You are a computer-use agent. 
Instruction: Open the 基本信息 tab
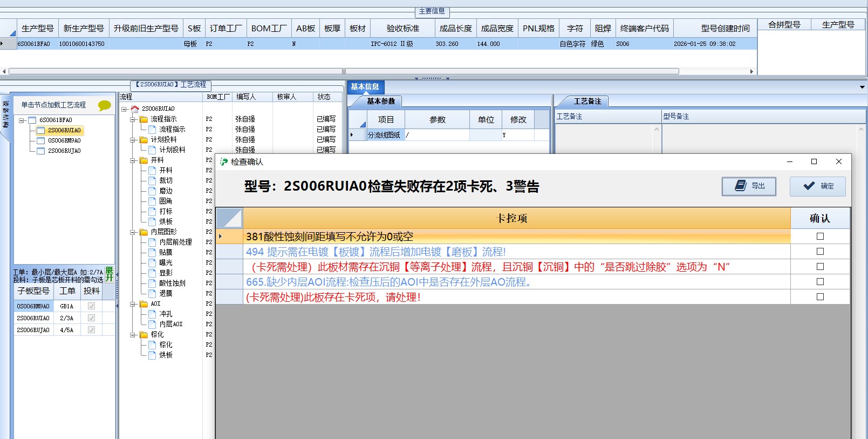click(x=365, y=87)
